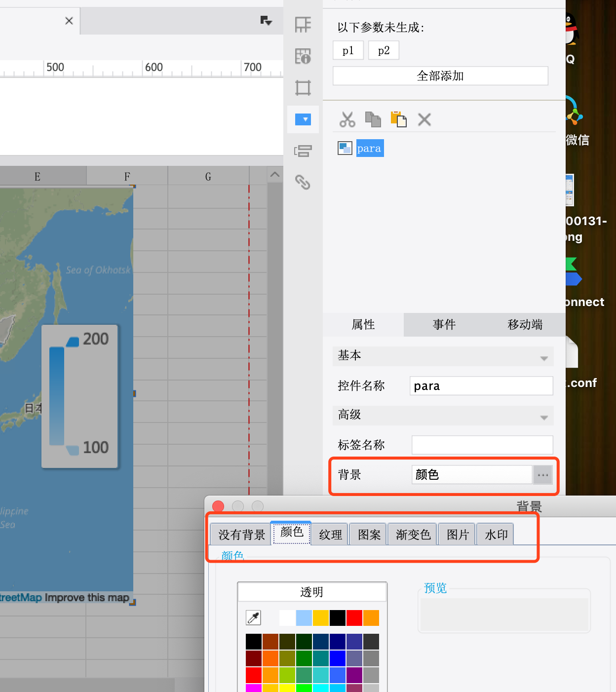Viewport: 616px width, 692px height.
Task: Click the copy icon in the parameter toolbar
Action: (373, 119)
